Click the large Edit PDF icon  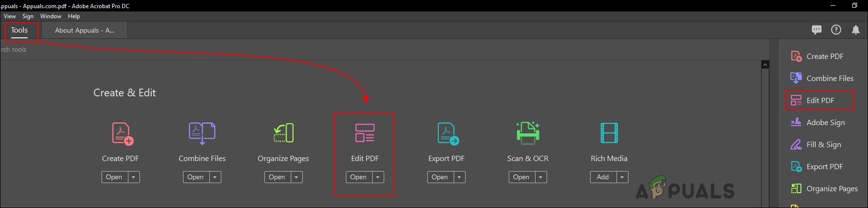pyautogui.click(x=365, y=133)
